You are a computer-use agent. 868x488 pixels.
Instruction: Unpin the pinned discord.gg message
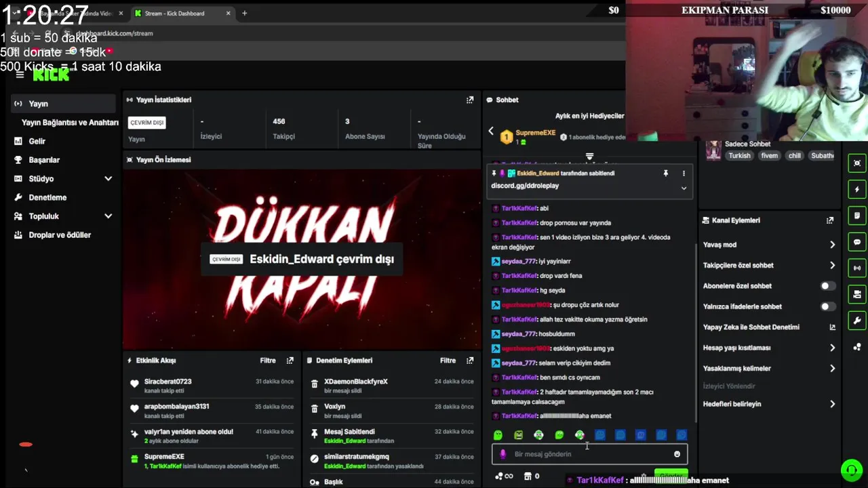coord(666,174)
